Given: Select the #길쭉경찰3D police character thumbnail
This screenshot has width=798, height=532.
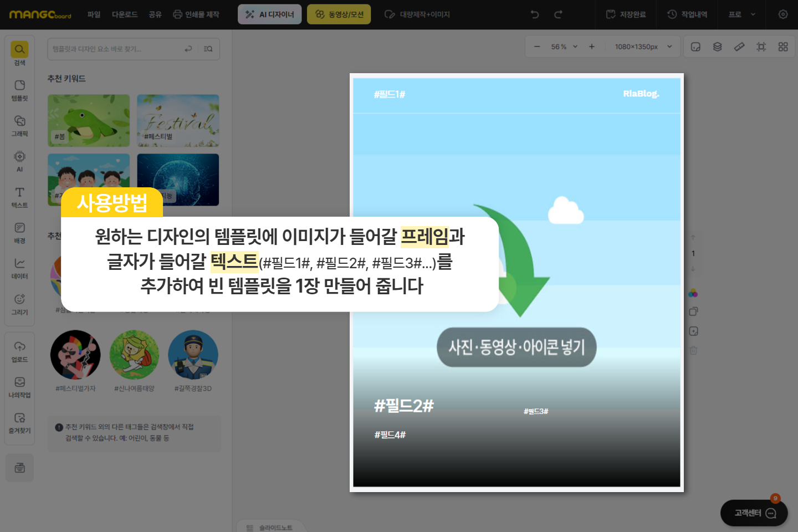Looking at the screenshot, I should [x=193, y=355].
